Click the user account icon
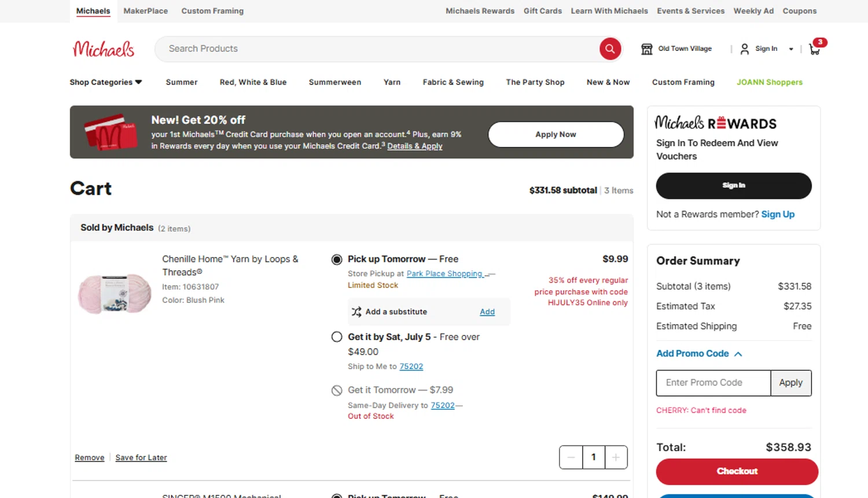Viewport: 868px width, 498px height. (744, 49)
